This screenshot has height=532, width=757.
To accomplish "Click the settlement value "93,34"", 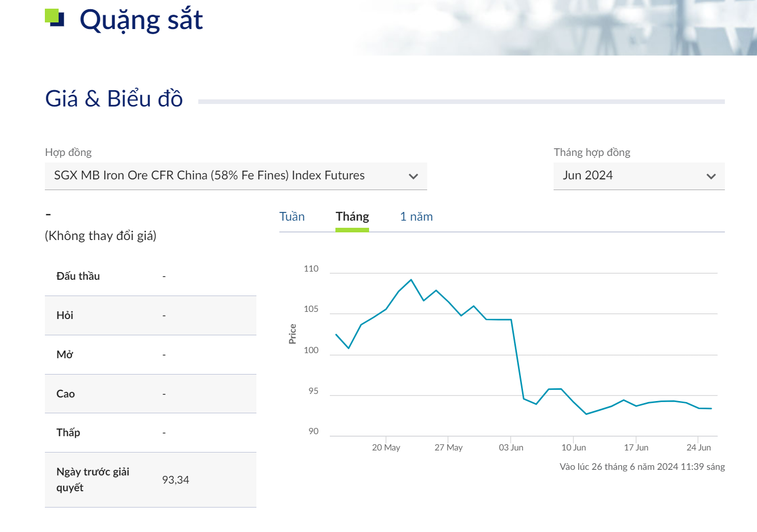I will pos(177,480).
